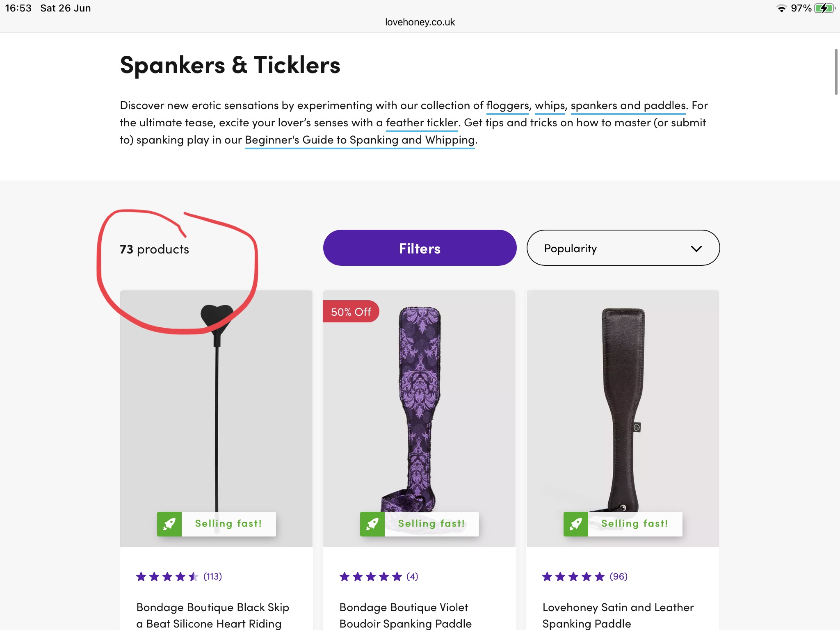Tap the lovehoney.co.uk address bar
Viewport: 840px width, 630px height.
tap(420, 22)
